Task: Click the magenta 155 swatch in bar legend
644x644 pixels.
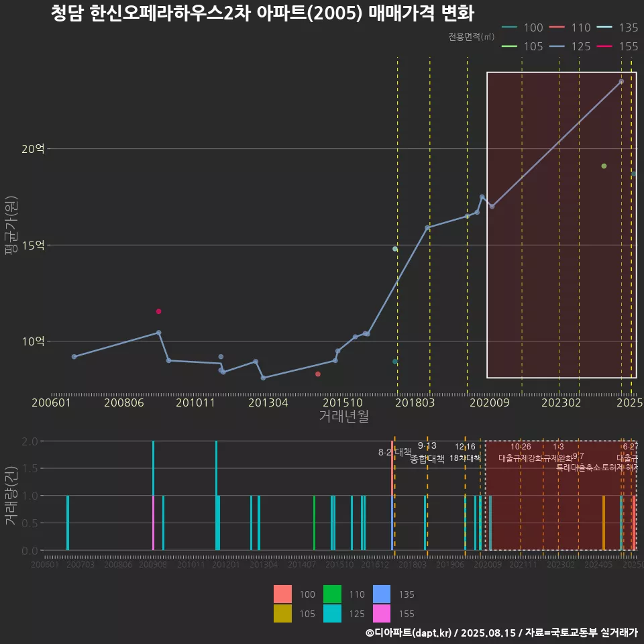Action: pyautogui.click(x=382, y=613)
